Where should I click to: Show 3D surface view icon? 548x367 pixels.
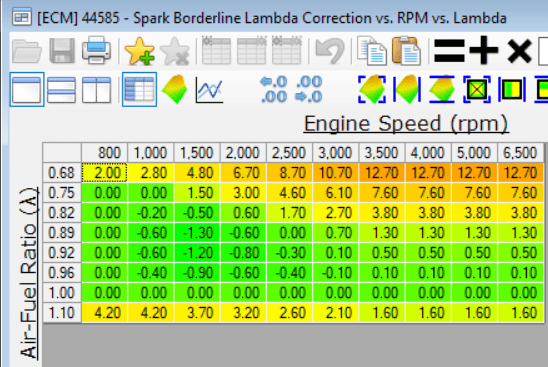coord(174,89)
